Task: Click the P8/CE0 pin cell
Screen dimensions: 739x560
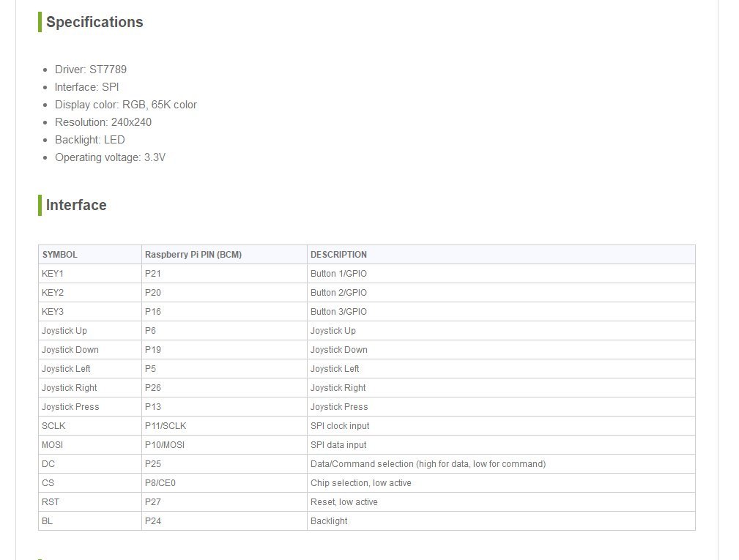Action: (160, 483)
